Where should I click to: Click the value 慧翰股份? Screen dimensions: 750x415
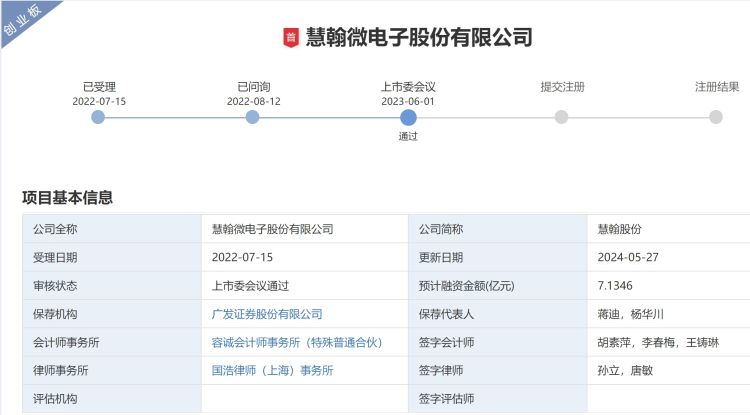click(x=619, y=229)
